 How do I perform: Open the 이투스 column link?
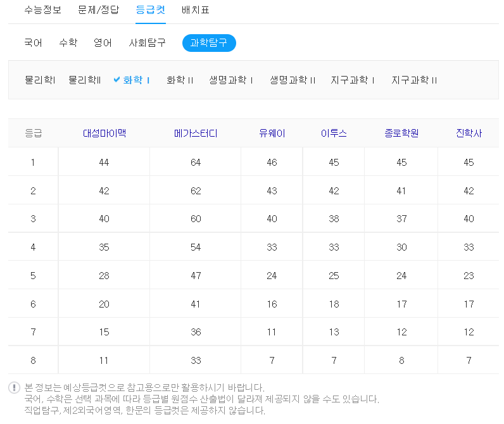click(x=334, y=133)
